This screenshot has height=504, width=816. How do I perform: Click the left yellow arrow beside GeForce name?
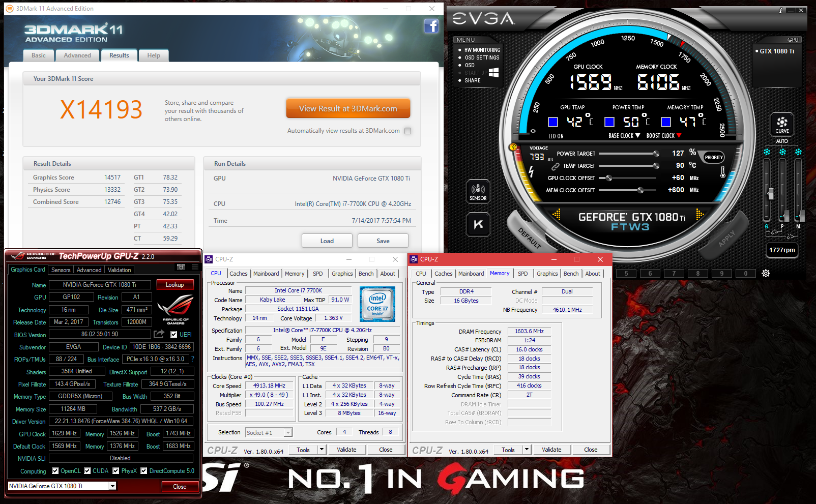tap(557, 215)
